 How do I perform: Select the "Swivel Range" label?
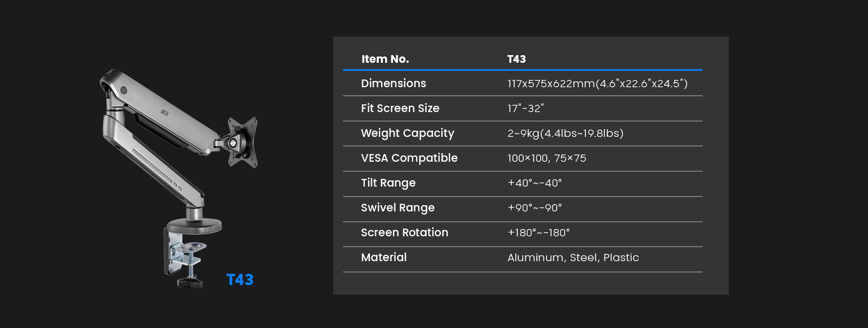pos(397,208)
